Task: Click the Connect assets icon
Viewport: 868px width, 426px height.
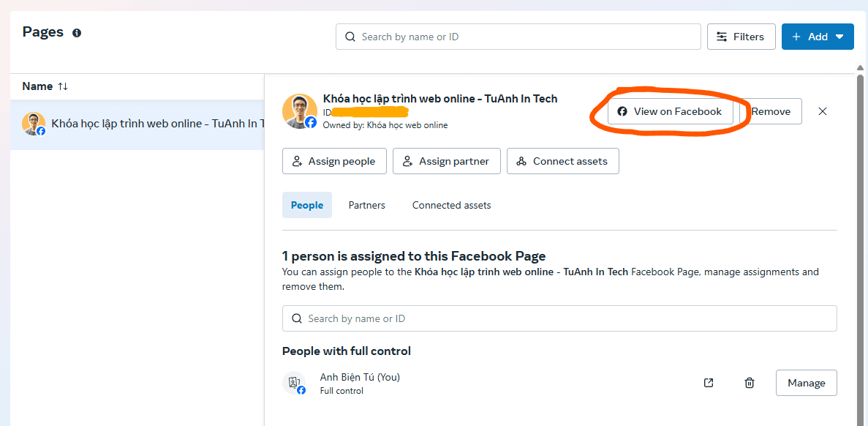Action: coord(523,160)
